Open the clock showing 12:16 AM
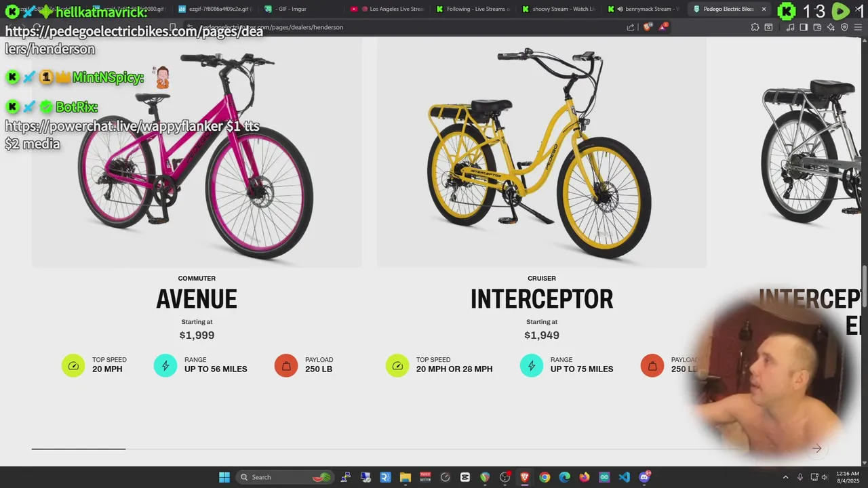 pos(848,477)
